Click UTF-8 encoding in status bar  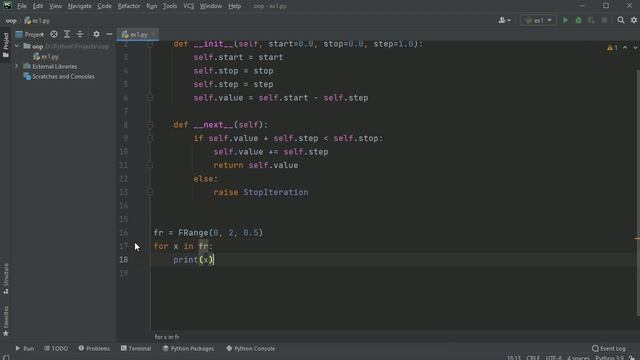point(553,358)
